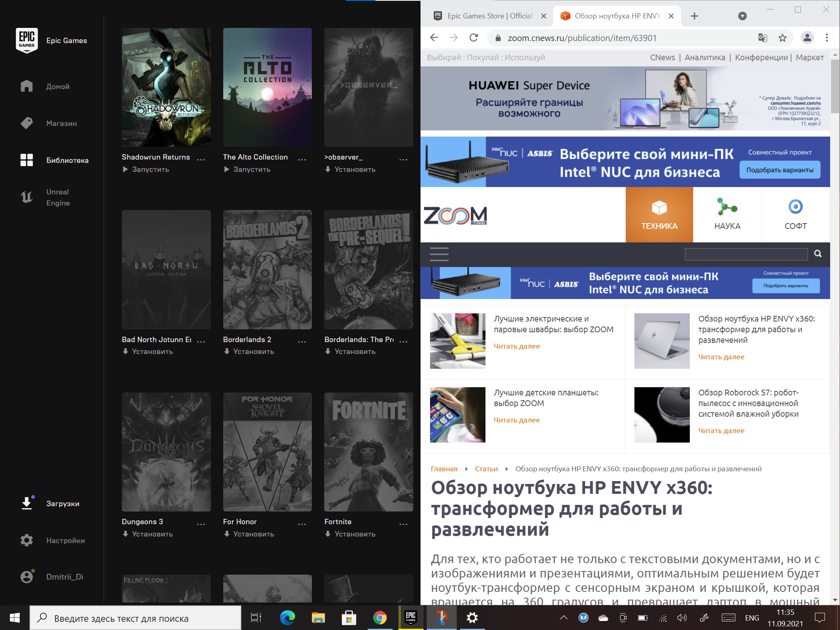Show hidden system tray icons chevron
The height and width of the screenshot is (630, 840).
(564, 618)
